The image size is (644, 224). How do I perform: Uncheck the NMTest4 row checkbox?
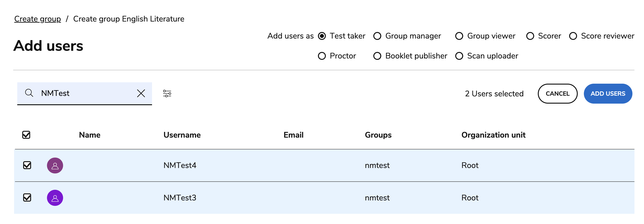coord(27,165)
